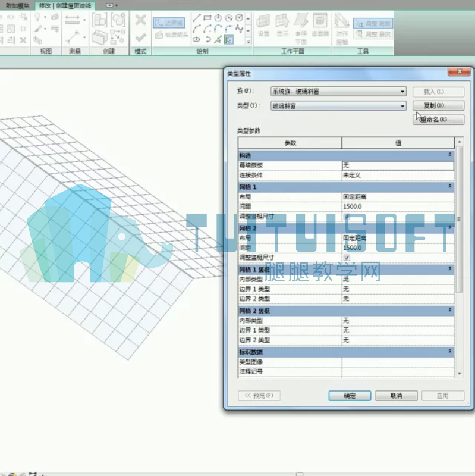Image resolution: width=475 pixels, height=476 pixels.
Task: Select the Circumscribed Polygon draw tool
Action: 229,18
